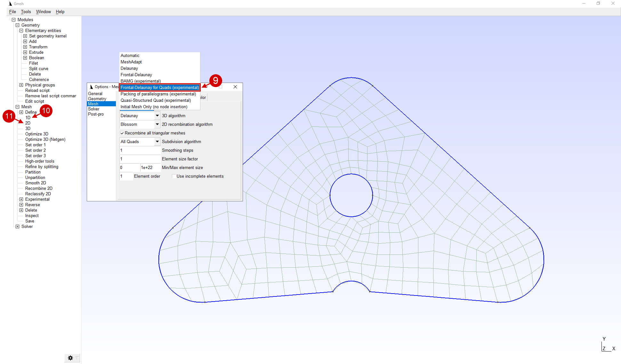Image resolution: width=621 pixels, height=364 pixels.
Task: Click the Gmsh logo in the Options title bar
Action: coord(91,87)
